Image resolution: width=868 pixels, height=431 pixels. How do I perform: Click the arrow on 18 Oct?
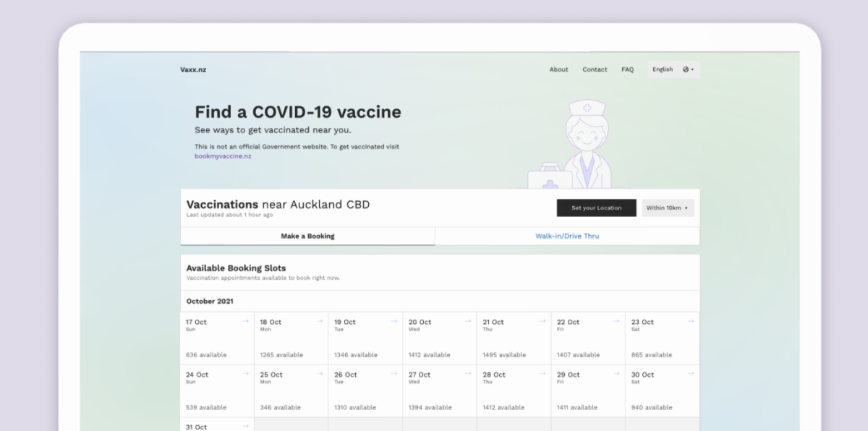click(x=320, y=321)
